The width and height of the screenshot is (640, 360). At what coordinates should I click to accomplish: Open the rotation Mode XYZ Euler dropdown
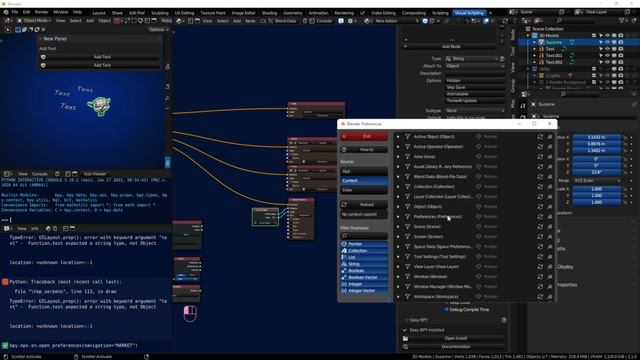pyautogui.click(x=596, y=180)
